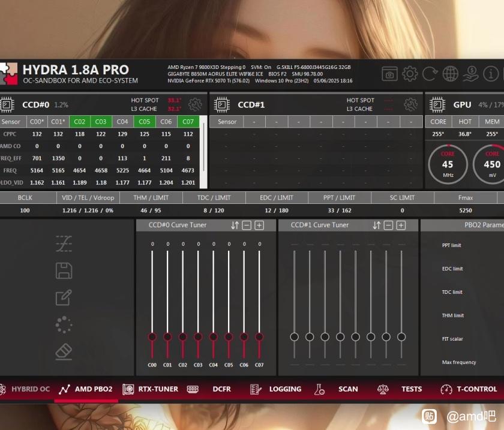Click the THM / LIMIT value 46 / 95

[x=151, y=211]
